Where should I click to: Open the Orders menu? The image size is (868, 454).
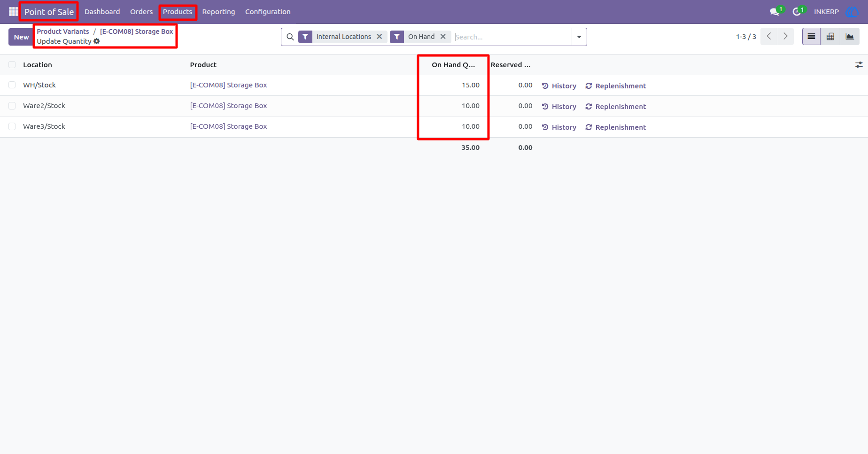(x=141, y=12)
